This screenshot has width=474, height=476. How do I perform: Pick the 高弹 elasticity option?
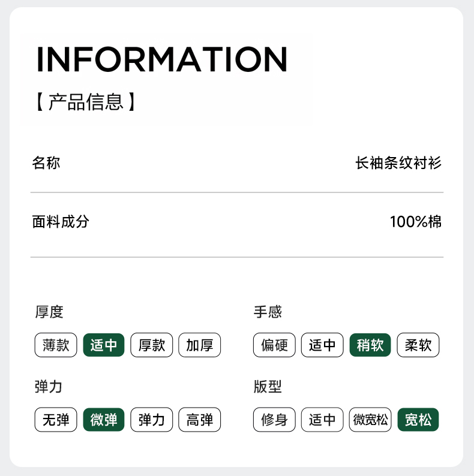click(200, 420)
